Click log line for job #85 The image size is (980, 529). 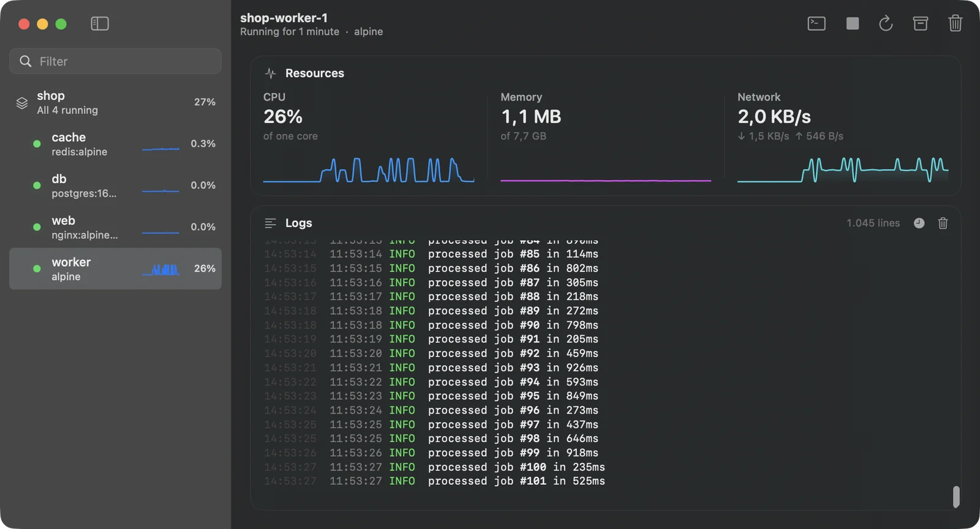click(431, 254)
